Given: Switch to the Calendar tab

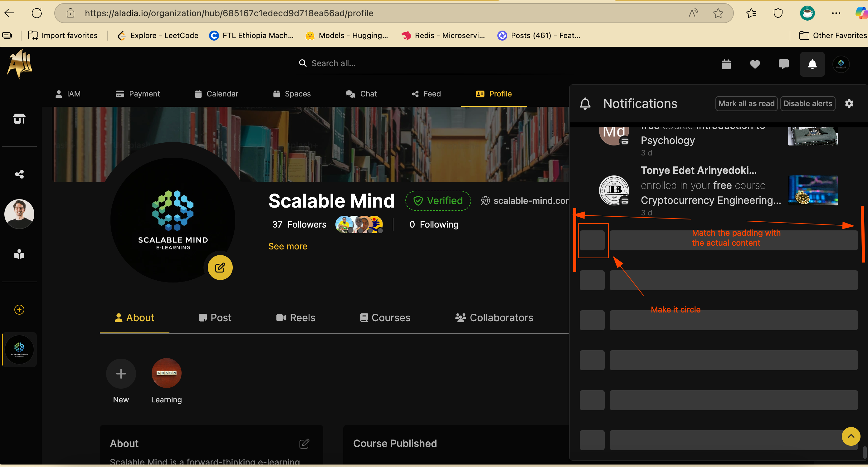Looking at the screenshot, I should [x=216, y=94].
